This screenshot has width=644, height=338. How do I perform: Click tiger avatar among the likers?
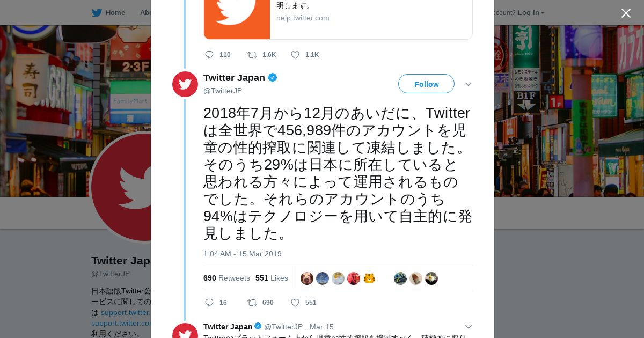coord(369,278)
